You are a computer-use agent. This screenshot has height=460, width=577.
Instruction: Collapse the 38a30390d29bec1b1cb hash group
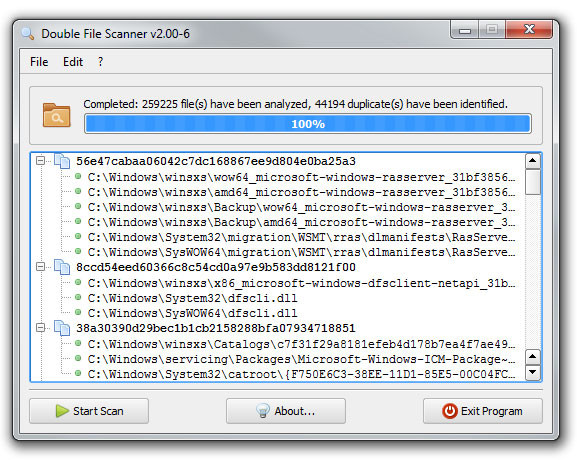pyautogui.click(x=40, y=328)
